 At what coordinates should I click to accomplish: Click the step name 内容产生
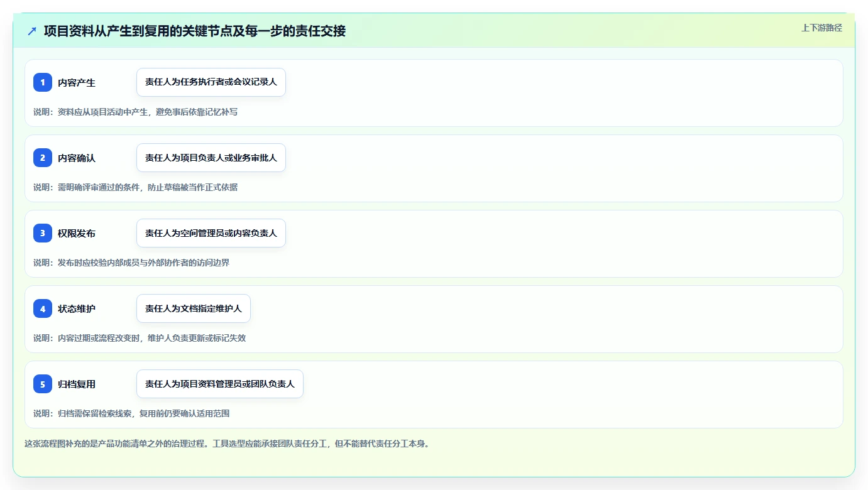77,82
